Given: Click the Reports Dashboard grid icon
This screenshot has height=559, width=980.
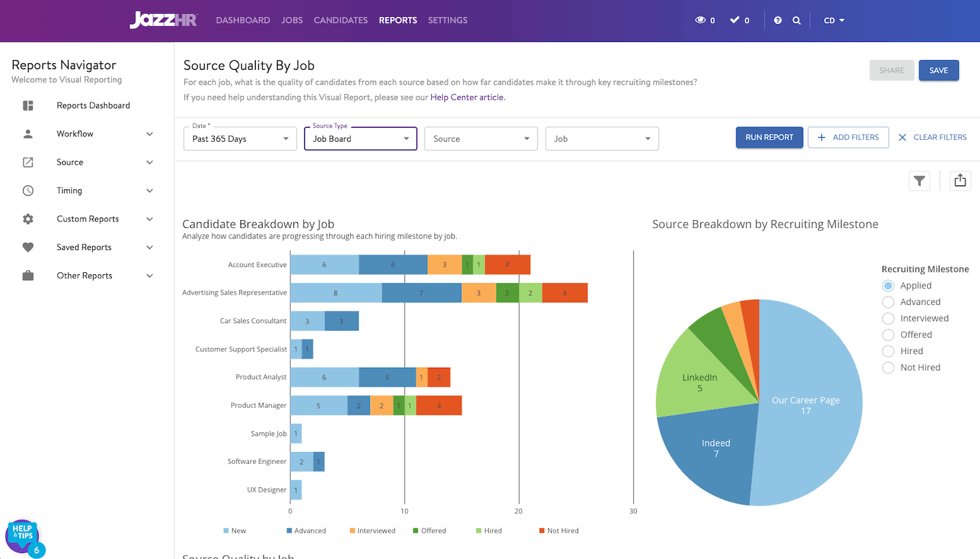Looking at the screenshot, I should (x=28, y=106).
